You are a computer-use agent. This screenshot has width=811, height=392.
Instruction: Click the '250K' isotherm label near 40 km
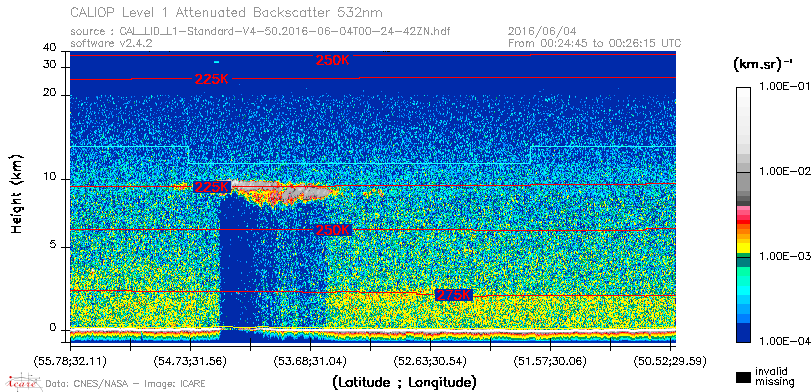tap(333, 60)
